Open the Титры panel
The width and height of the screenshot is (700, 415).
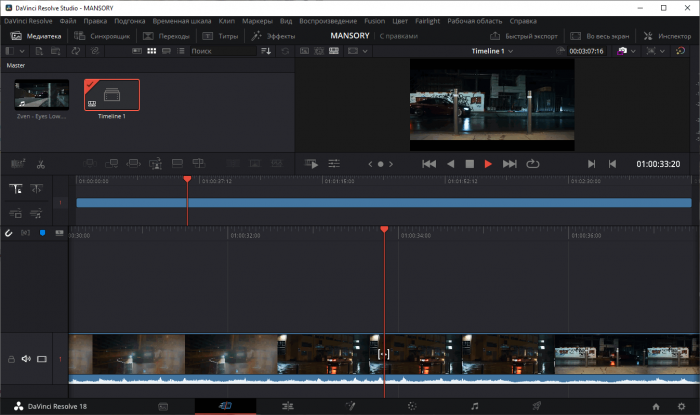(220, 36)
